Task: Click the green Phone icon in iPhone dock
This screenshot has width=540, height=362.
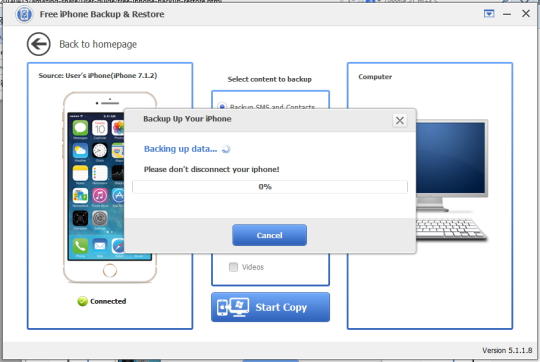Action: pos(80,246)
